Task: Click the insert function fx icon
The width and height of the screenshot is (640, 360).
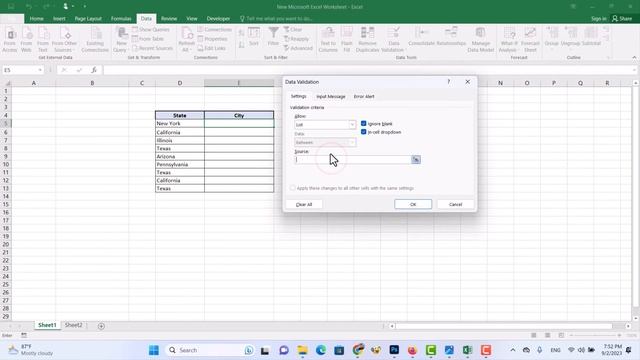Action: [94, 70]
